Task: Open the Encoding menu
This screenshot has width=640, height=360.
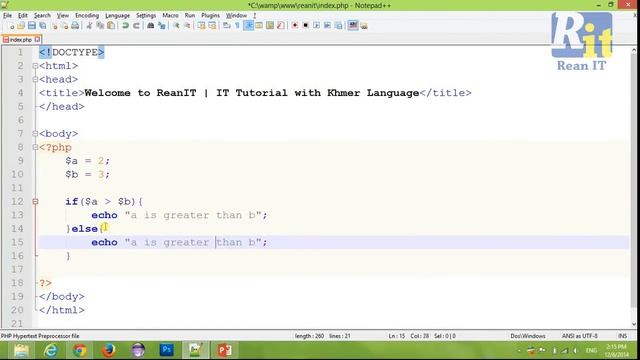Action: [87, 16]
